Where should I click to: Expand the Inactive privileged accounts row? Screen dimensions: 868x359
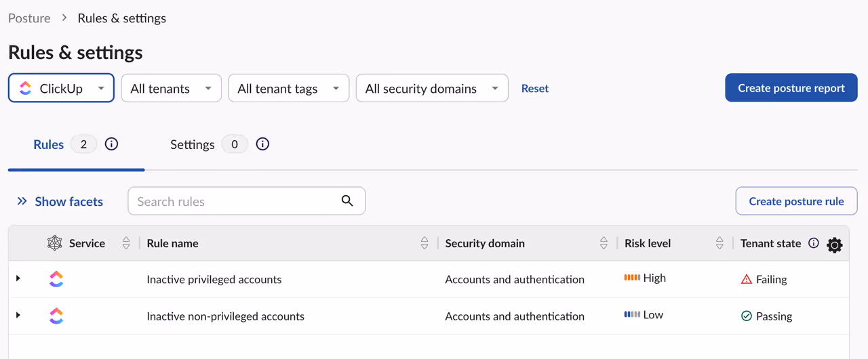[x=18, y=278]
